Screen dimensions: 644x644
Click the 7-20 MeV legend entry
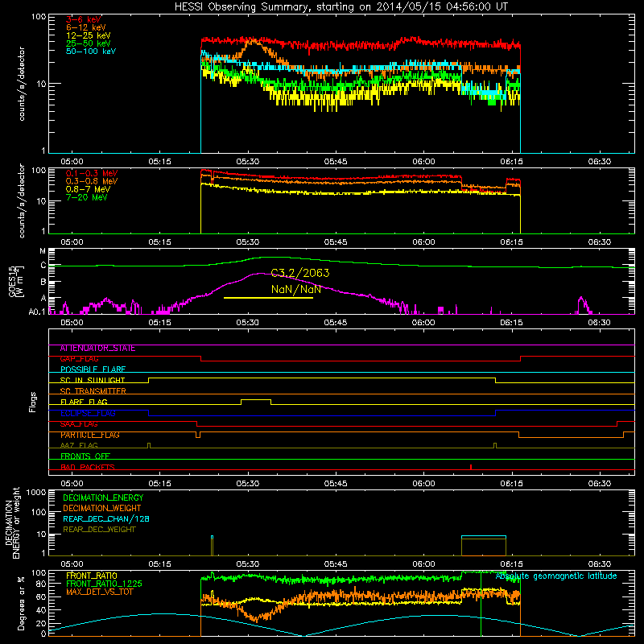click(x=86, y=197)
